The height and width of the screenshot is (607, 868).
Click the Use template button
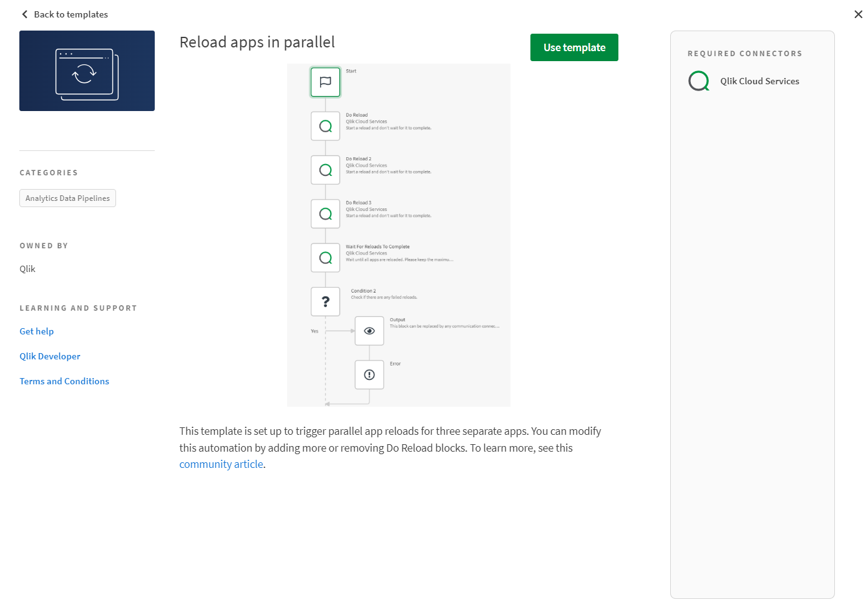click(x=574, y=47)
